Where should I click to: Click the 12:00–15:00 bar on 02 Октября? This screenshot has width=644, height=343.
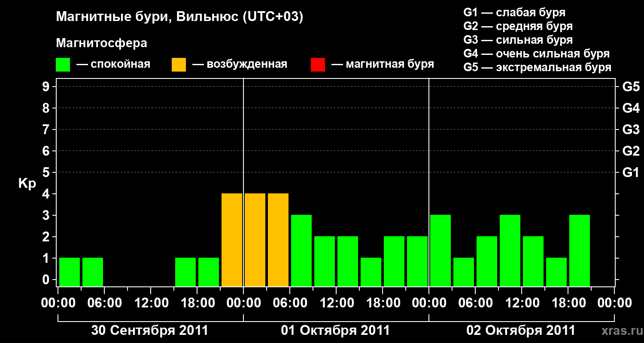533,261
